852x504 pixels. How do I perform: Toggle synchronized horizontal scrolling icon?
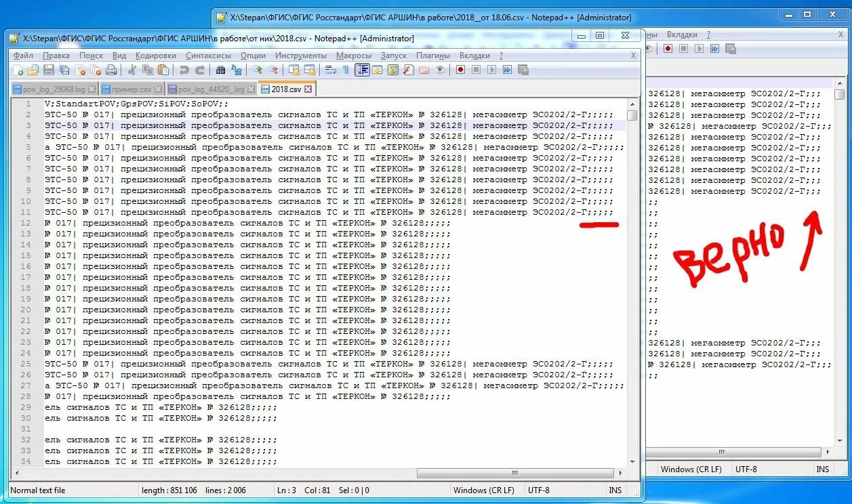tap(309, 70)
